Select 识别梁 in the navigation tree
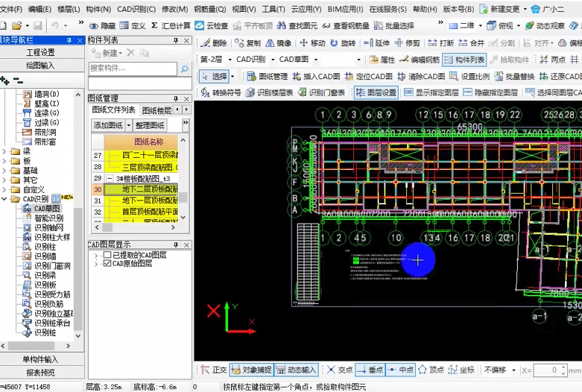The height and width of the screenshot is (392, 582). coord(45,275)
